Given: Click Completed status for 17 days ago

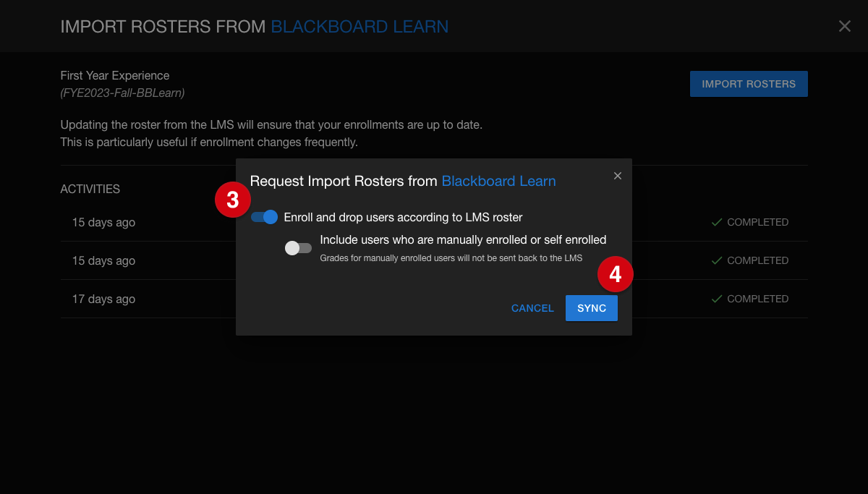Looking at the screenshot, I should (750, 299).
